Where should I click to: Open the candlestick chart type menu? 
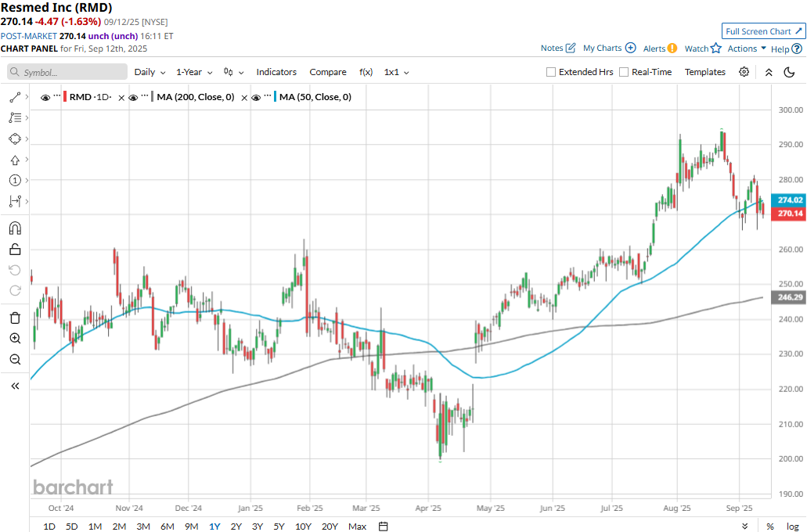[233, 72]
